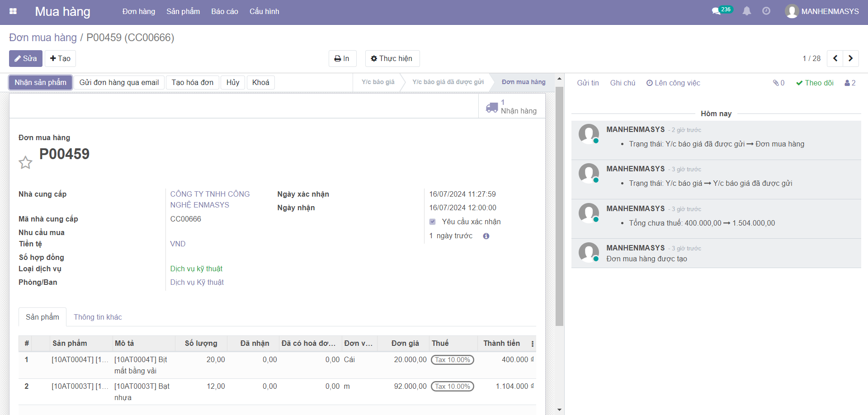Image resolution: width=868 pixels, height=415 pixels.
Task: Open the attachments paperclip counter
Action: (778, 83)
